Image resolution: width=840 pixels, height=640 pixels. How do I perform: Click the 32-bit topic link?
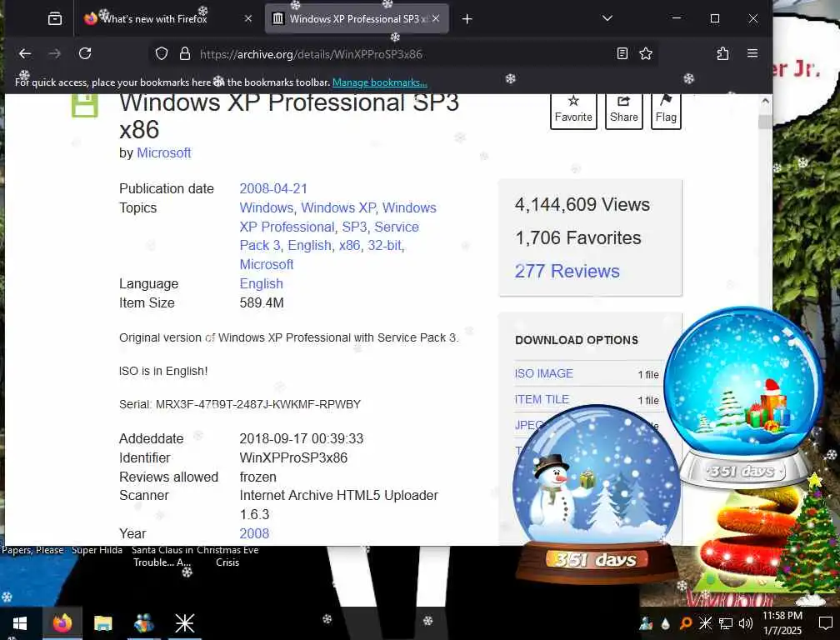pos(386,245)
